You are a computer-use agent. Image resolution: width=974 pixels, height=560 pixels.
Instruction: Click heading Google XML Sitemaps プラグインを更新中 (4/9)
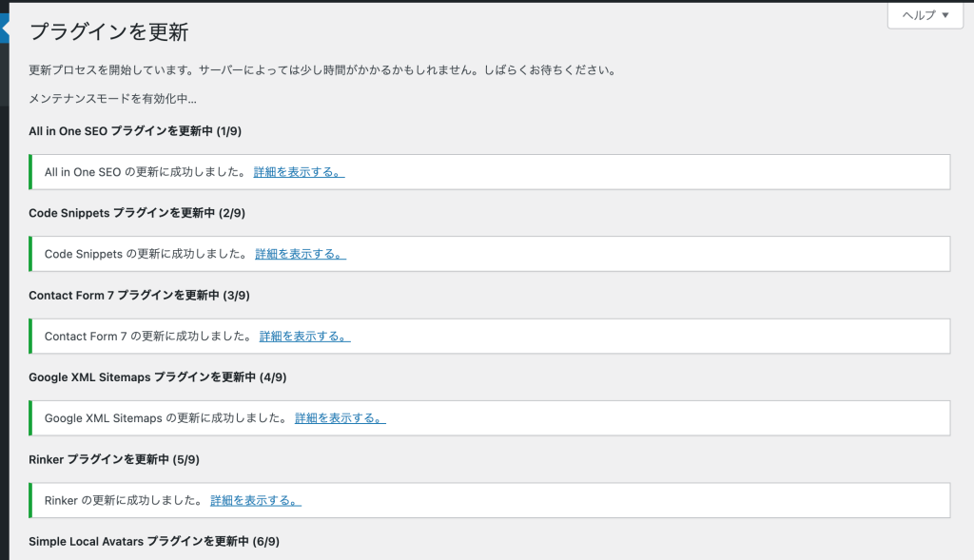point(157,377)
